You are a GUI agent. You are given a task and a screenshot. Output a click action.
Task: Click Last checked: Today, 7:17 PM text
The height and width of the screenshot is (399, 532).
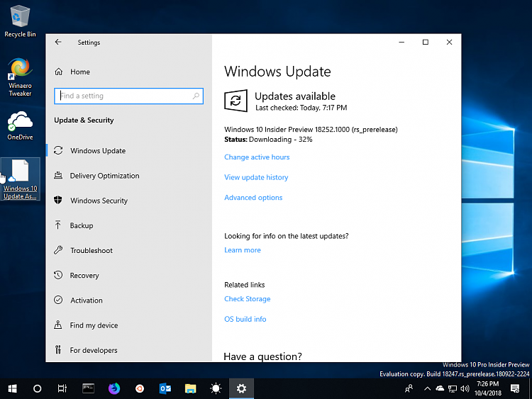301,108
